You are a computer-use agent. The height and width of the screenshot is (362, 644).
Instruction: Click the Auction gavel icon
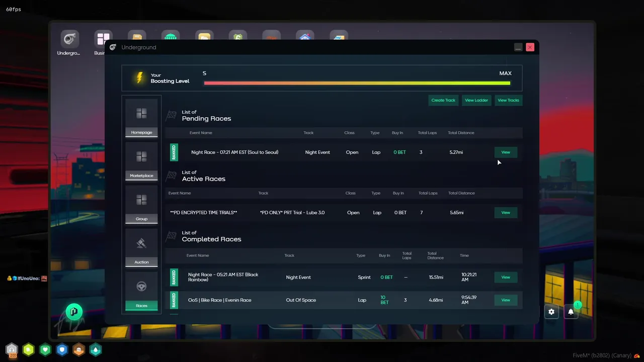(141, 243)
